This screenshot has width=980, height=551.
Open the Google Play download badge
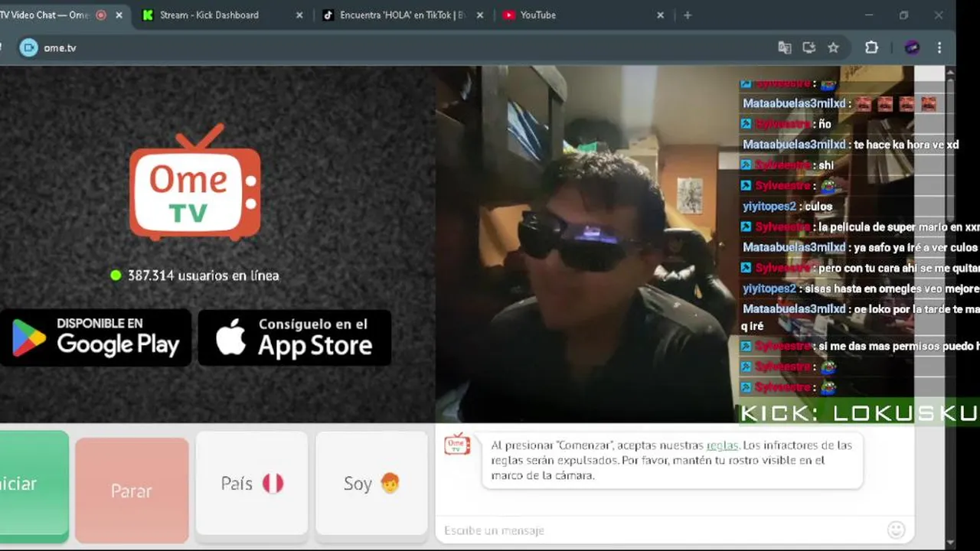(x=95, y=337)
